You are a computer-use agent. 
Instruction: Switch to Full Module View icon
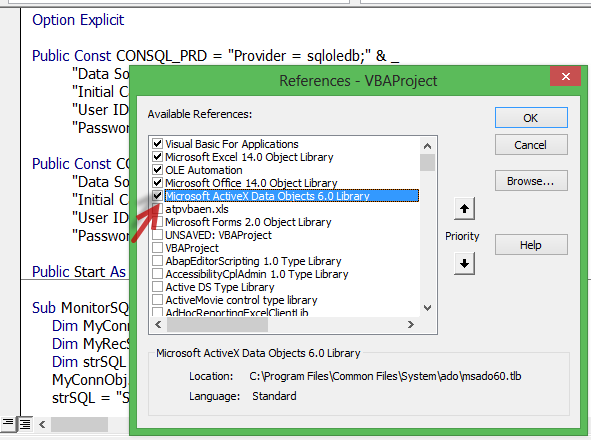pyautogui.click(x=25, y=424)
